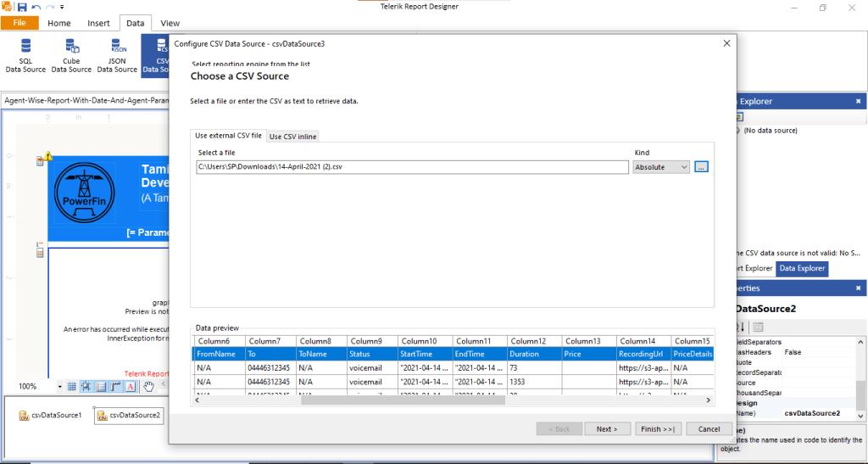Click the Save icon in quick access toolbar
This screenshot has width=868, height=464.
pyautogui.click(x=35, y=7)
